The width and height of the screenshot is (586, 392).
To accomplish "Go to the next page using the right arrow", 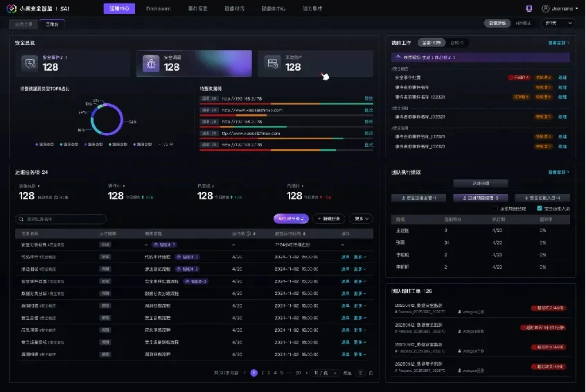I will (x=306, y=373).
